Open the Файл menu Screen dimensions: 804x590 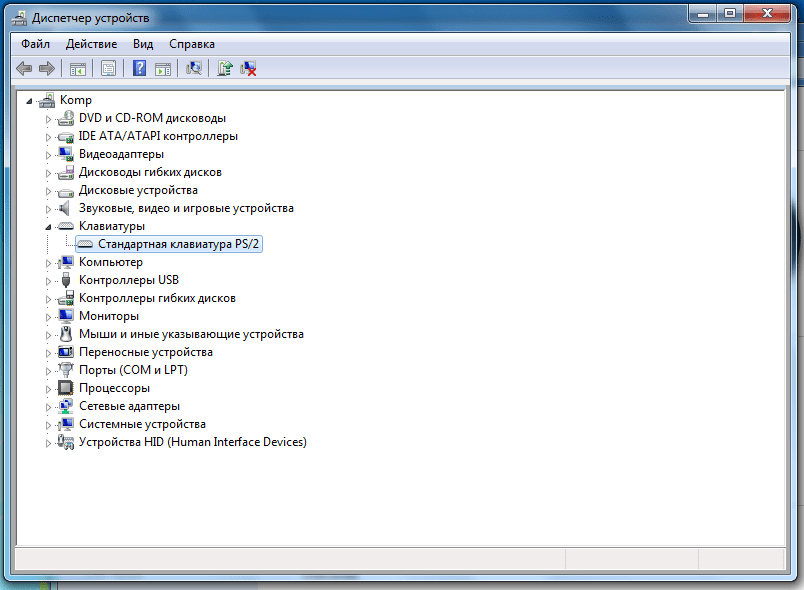click(35, 44)
